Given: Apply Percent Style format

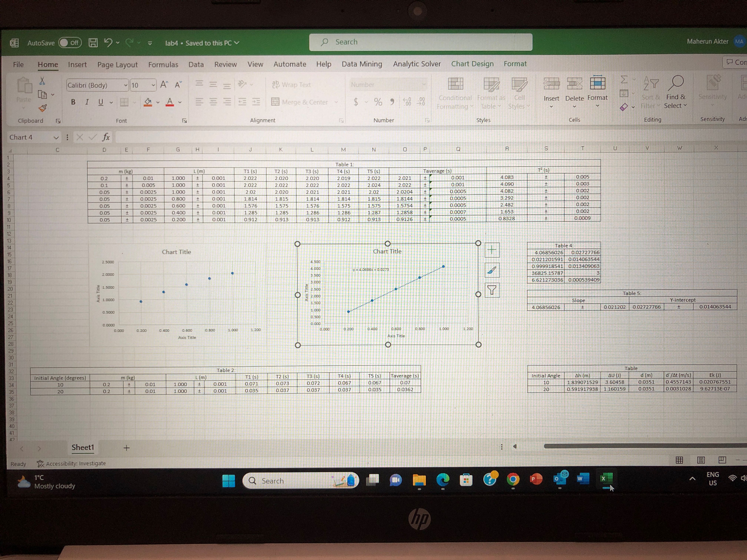Looking at the screenshot, I should [x=378, y=102].
